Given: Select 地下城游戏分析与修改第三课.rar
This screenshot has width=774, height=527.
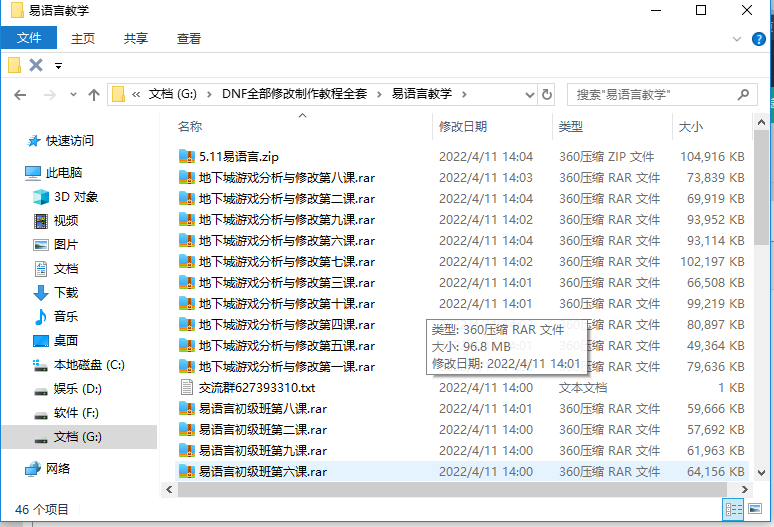Looking at the screenshot, I should (x=286, y=283).
